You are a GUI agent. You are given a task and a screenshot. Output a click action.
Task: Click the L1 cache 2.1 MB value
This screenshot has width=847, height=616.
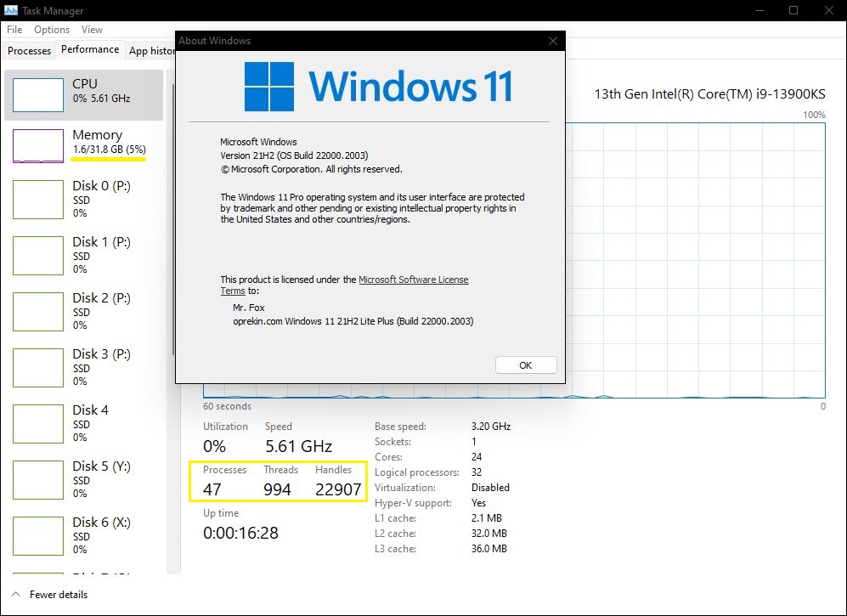(487, 518)
